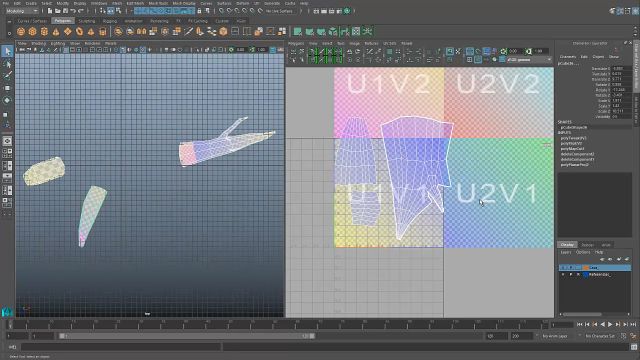Open the viewport Shading menu

(x=39, y=43)
